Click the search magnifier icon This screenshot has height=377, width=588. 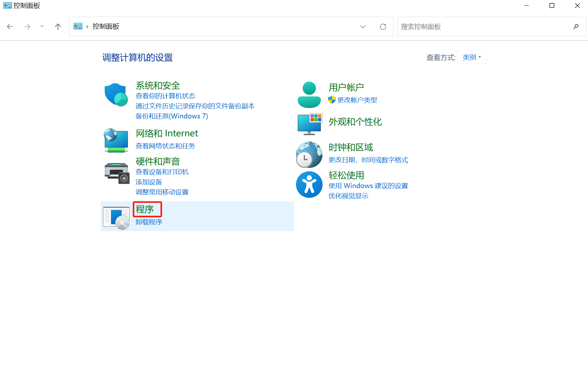coord(576,26)
